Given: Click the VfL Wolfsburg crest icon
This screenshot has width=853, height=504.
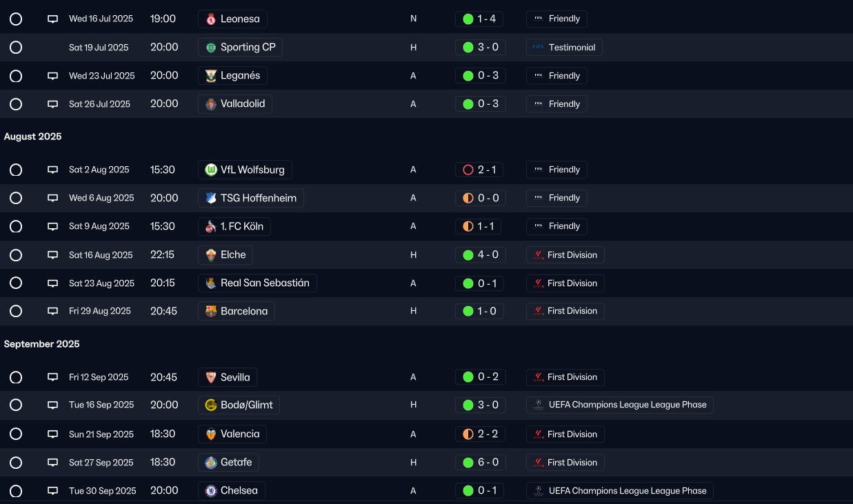Looking at the screenshot, I should click(x=211, y=170).
